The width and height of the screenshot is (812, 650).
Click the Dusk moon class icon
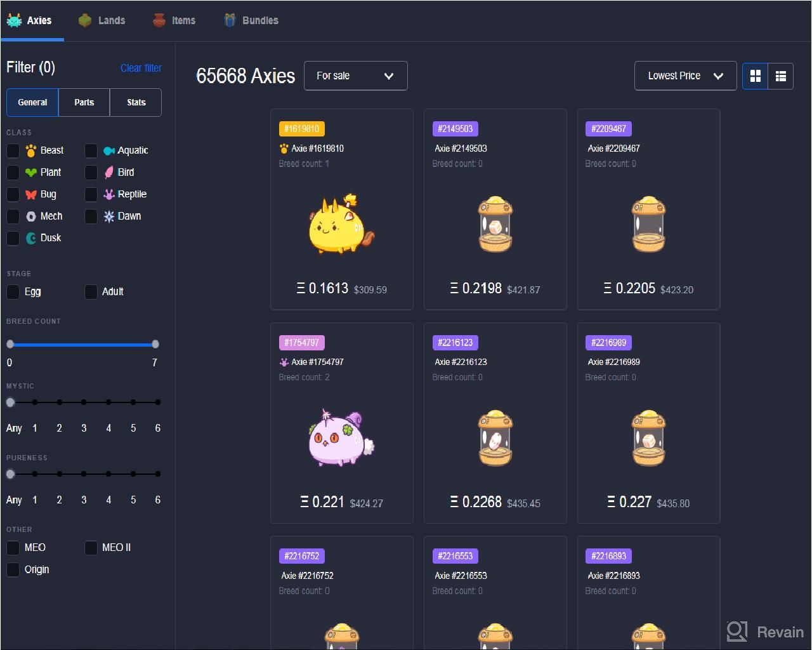(x=31, y=238)
